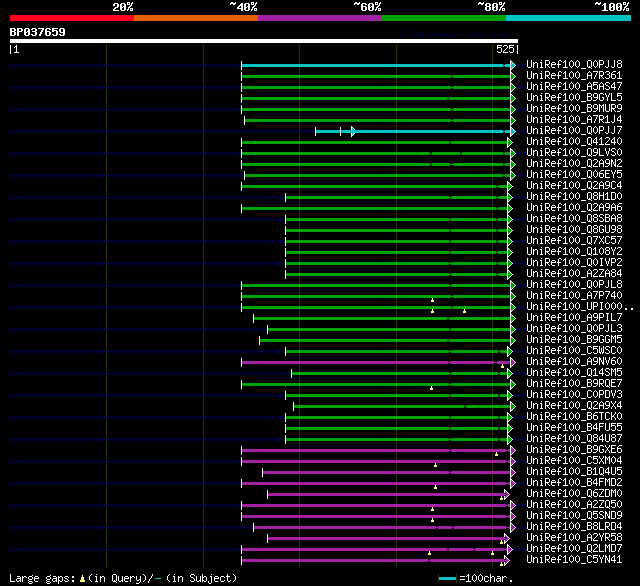This screenshot has height=586, width=640.
Task: Click label UniRef100_Q0PJL8
Action: point(574,285)
